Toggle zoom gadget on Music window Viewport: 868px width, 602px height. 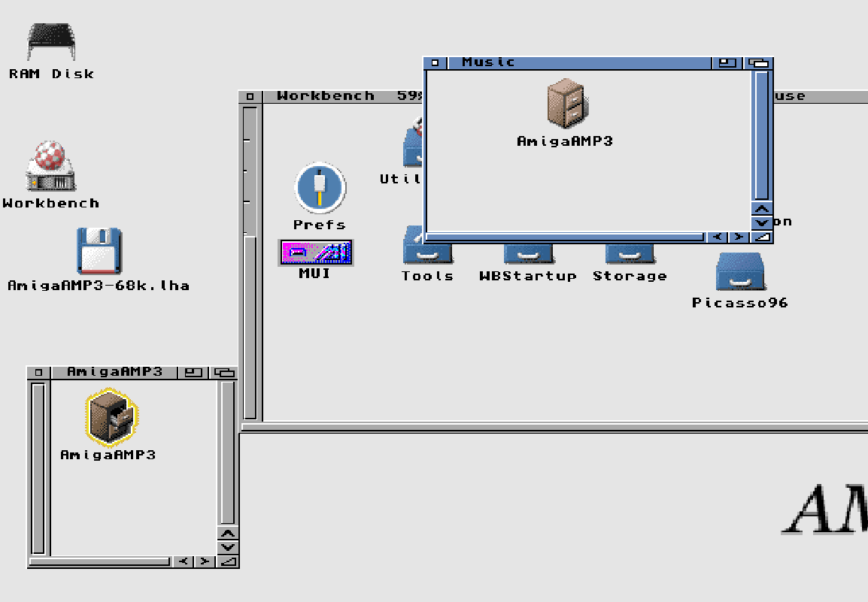[727, 62]
